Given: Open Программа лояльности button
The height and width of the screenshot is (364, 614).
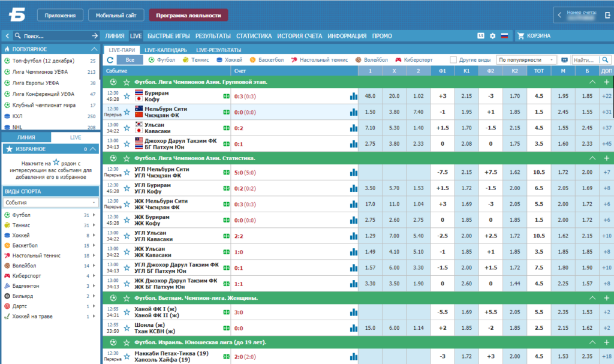Looking at the screenshot, I should point(189,15).
